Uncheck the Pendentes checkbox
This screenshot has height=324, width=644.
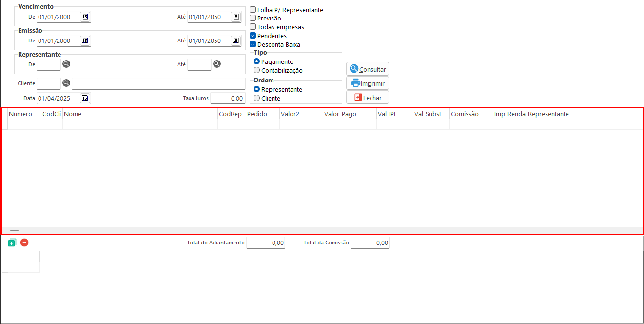pyautogui.click(x=253, y=36)
